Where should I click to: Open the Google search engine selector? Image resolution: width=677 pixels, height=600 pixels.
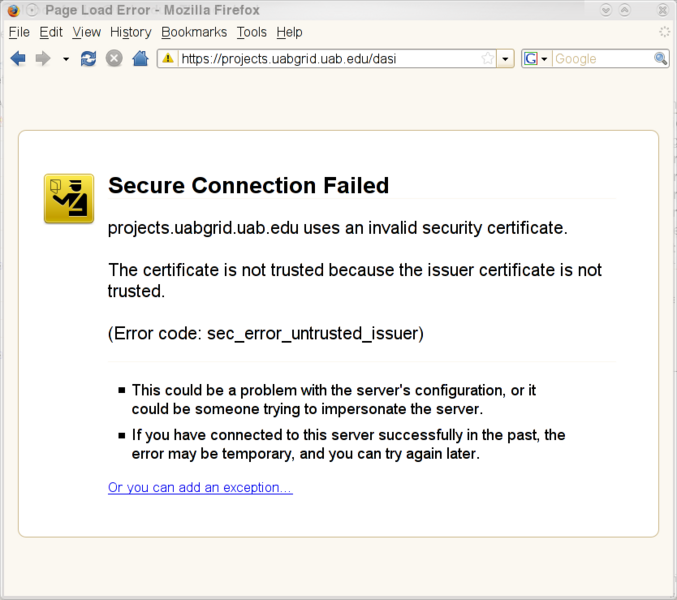[536, 59]
